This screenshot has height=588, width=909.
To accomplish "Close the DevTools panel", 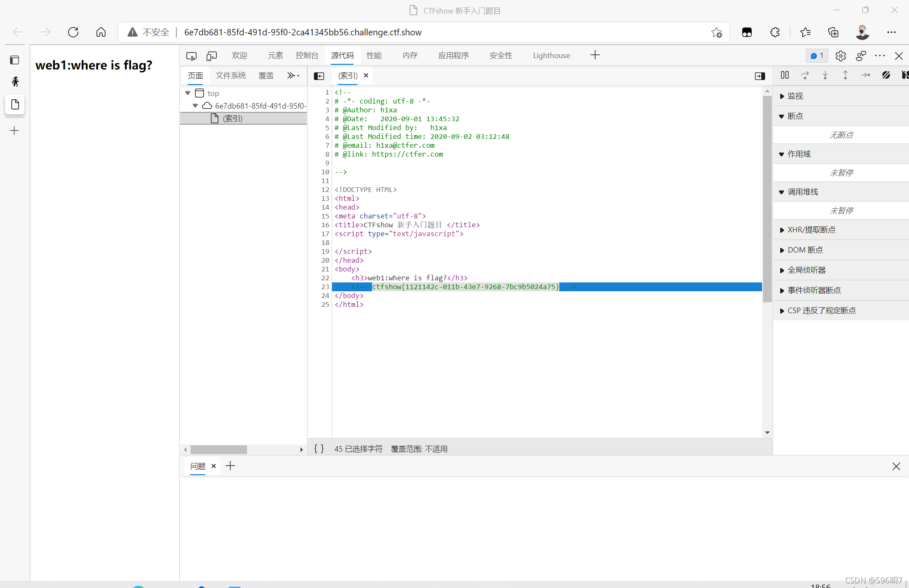I will [x=899, y=56].
